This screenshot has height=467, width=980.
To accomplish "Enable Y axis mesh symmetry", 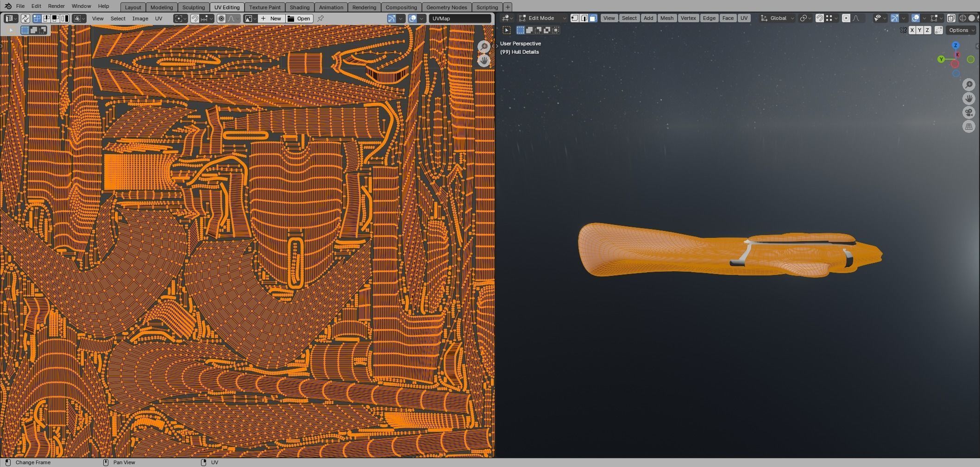I will click(919, 30).
